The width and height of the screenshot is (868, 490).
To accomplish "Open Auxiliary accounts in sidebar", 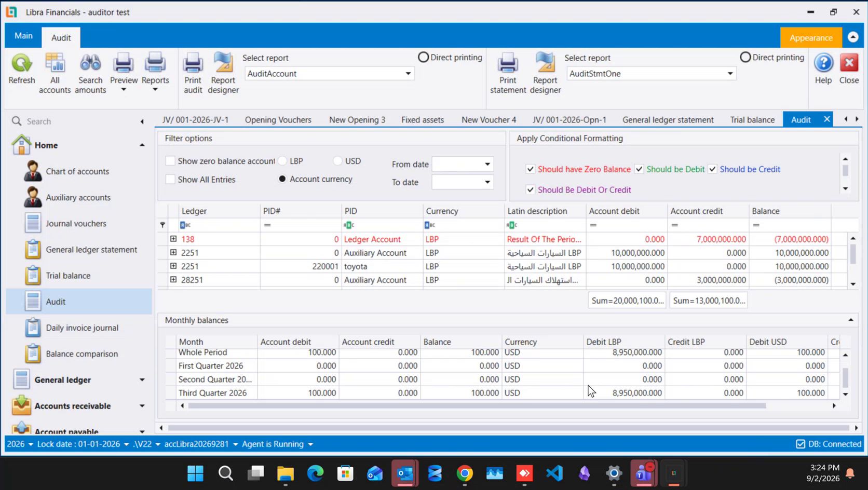I will click(x=78, y=197).
